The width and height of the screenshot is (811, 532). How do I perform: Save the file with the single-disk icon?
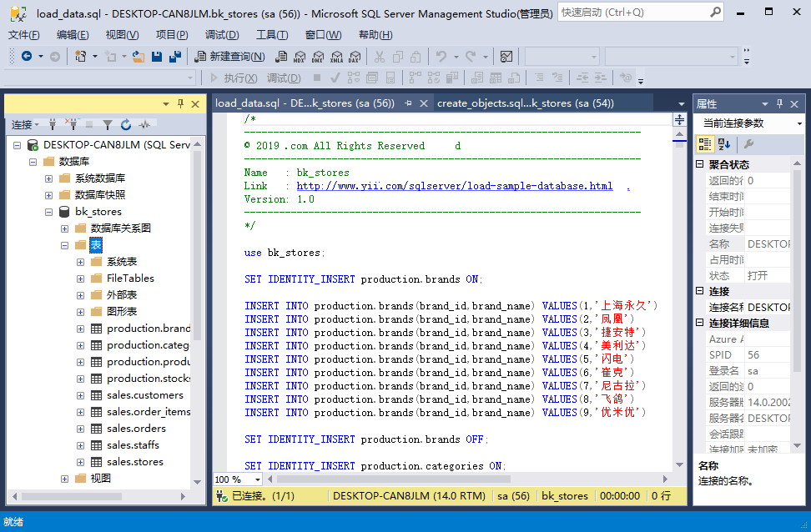[157, 56]
